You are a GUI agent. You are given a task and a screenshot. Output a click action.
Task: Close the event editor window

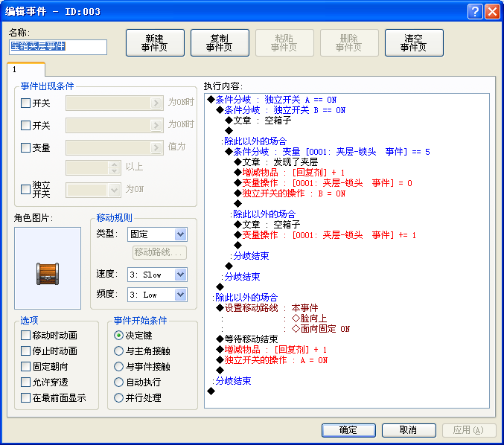coord(492,12)
